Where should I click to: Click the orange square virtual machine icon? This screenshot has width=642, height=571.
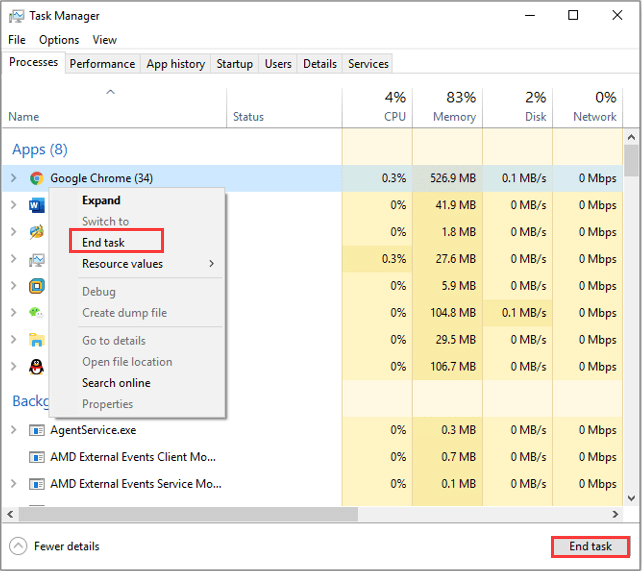pyautogui.click(x=36, y=286)
